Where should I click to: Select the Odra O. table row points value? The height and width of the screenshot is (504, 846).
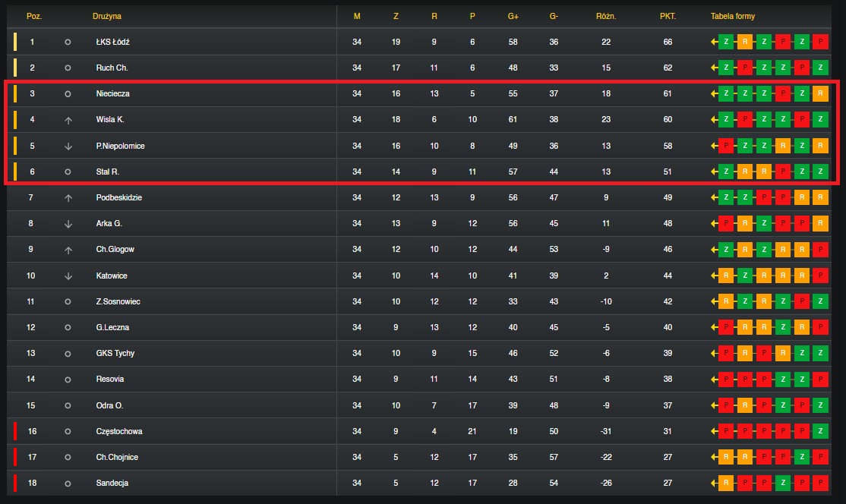[668, 405]
